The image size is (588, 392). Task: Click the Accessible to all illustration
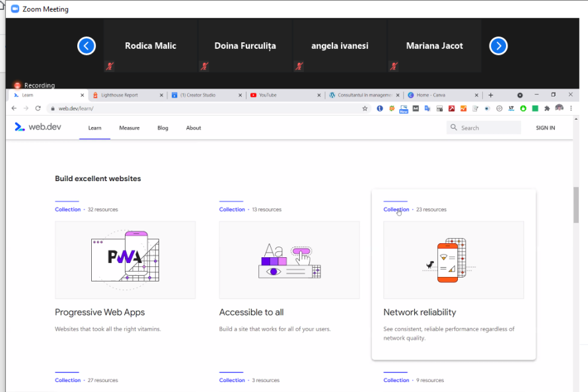(289, 260)
